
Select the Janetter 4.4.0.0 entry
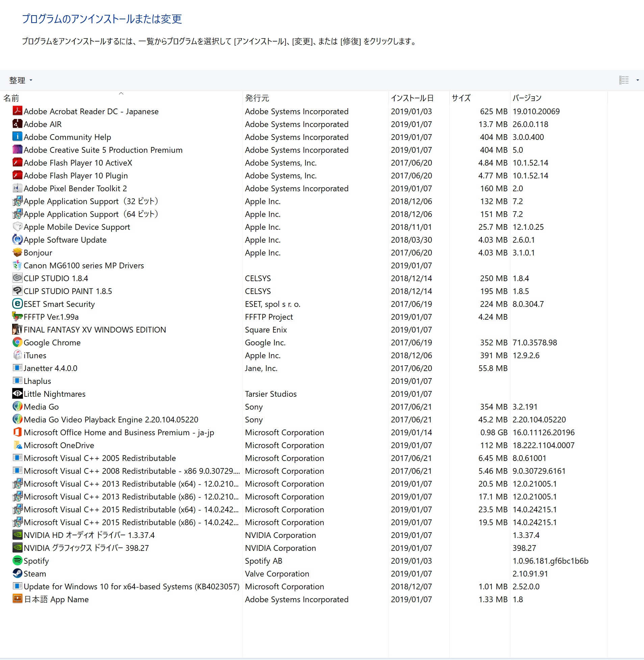(304, 368)
